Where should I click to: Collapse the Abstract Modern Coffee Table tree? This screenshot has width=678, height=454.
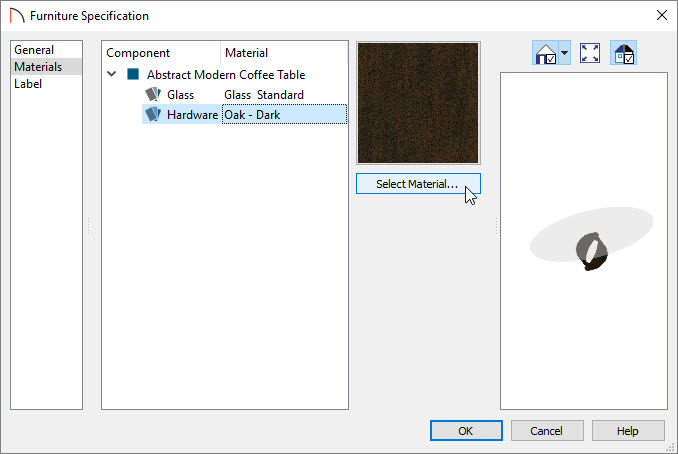[112, 74]
